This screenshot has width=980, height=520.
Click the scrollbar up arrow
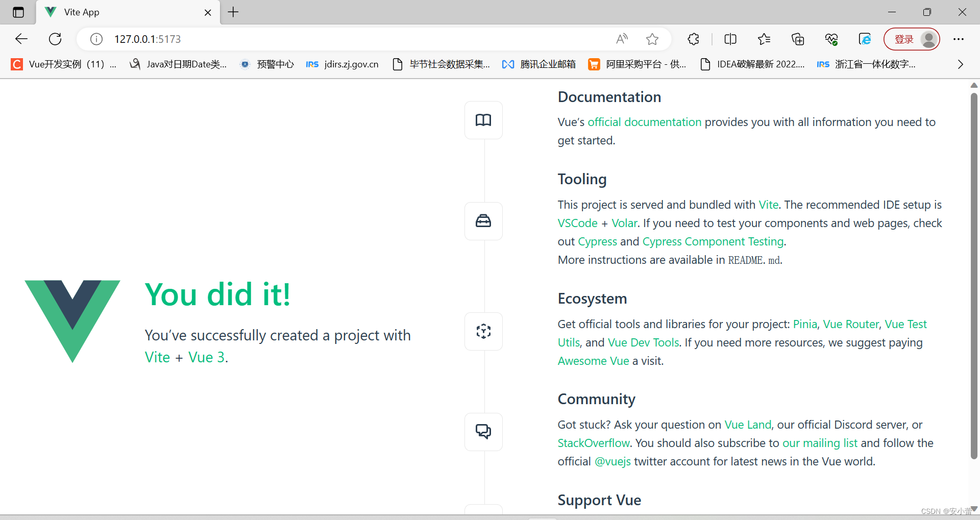(974, 85)
